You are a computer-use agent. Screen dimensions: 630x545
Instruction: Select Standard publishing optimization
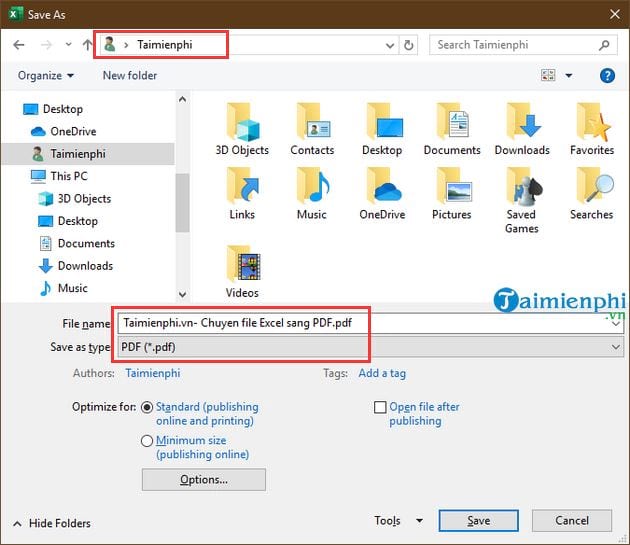(147, 407)
